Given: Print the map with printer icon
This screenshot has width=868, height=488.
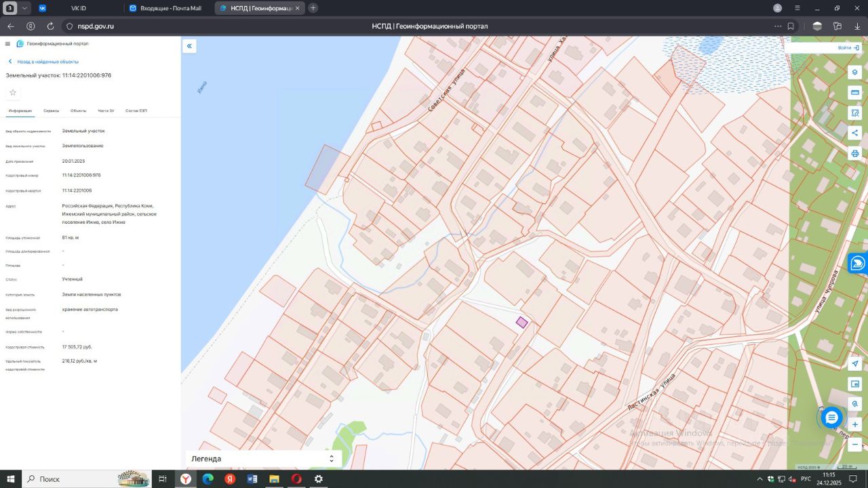Looking at the screenshot, I should point(854,153).
